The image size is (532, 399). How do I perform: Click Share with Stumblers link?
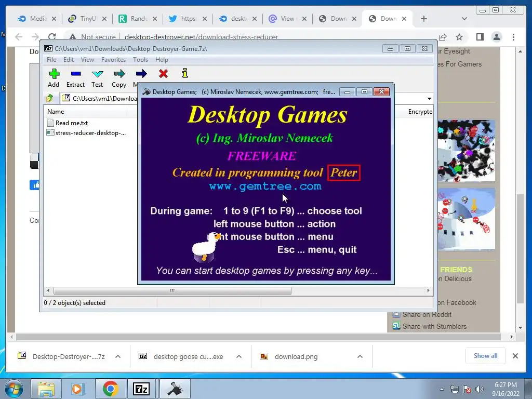coord(434,326)
